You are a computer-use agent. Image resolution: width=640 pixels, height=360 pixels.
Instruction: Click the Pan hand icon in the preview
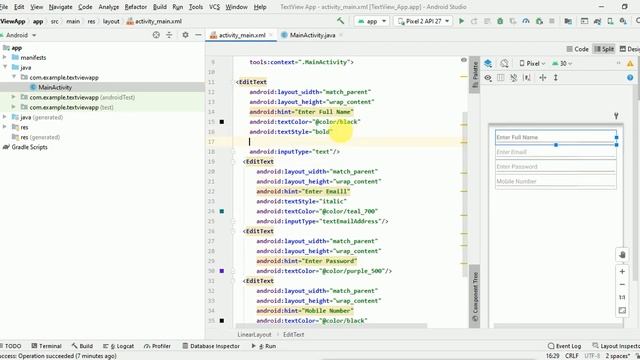tap(622, 255)
